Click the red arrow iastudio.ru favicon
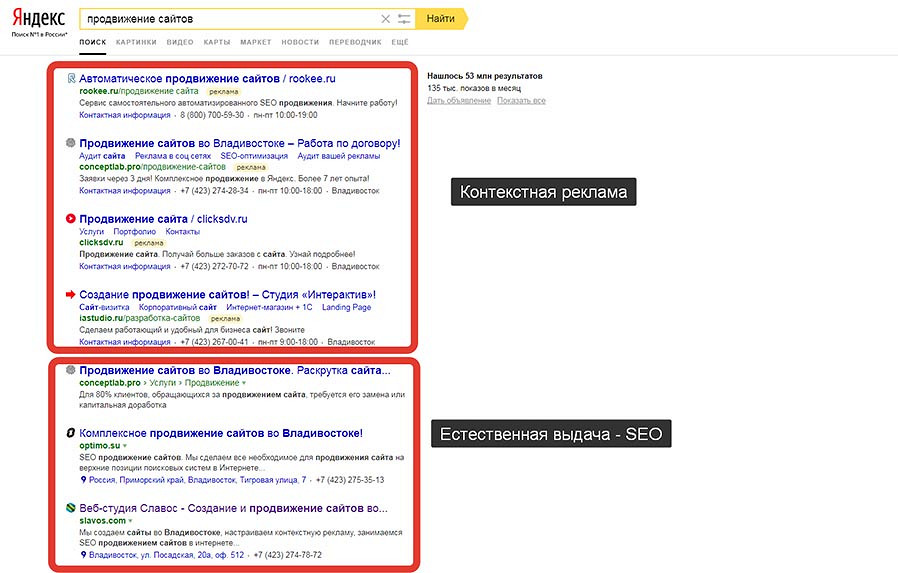Screen dimensions: 898x573 [x=70, y=294]
